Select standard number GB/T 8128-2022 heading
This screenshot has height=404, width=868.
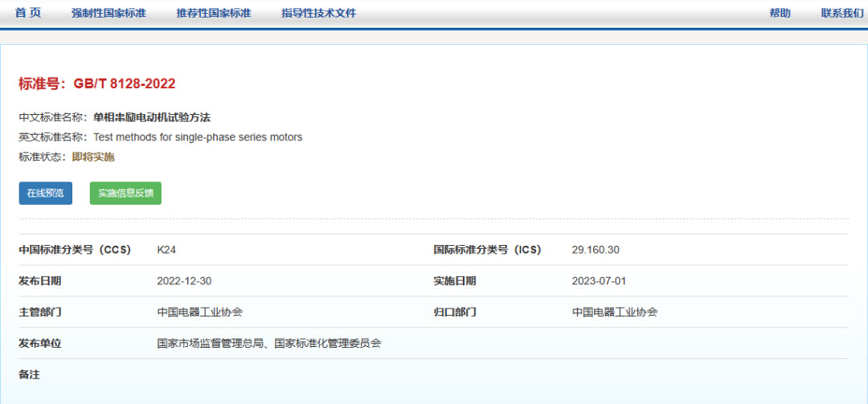coord(97,84)
